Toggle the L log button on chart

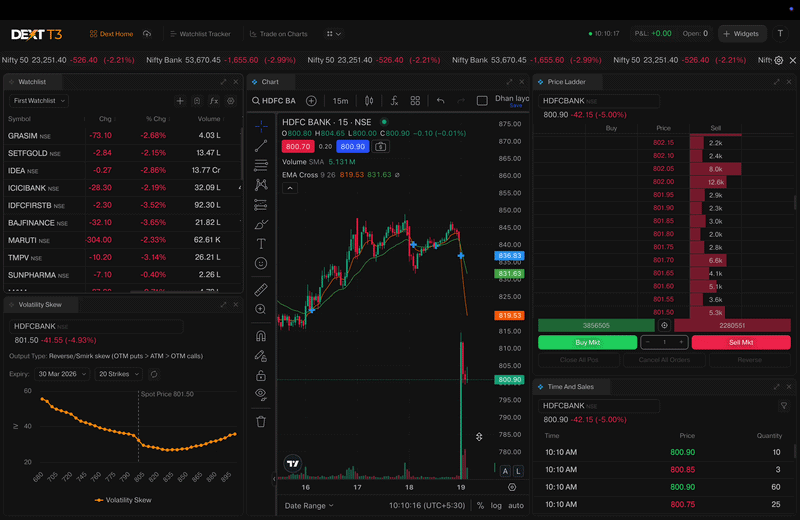pos(518,472)
